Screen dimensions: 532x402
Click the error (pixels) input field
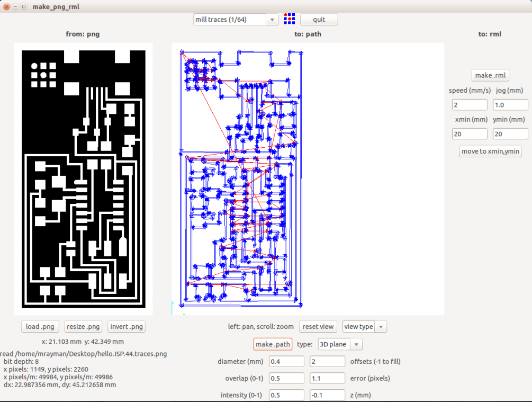click(328, 378)
